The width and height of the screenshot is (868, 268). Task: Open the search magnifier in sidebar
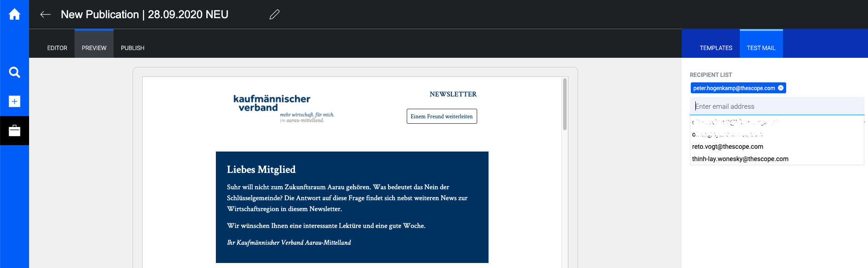pyautogui.click(x=15, y=72)
